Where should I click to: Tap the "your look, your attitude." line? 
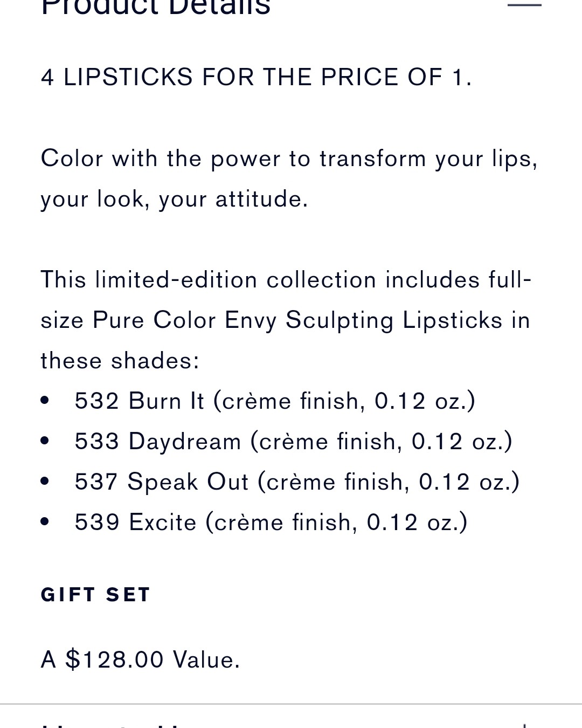pos(174,199)
